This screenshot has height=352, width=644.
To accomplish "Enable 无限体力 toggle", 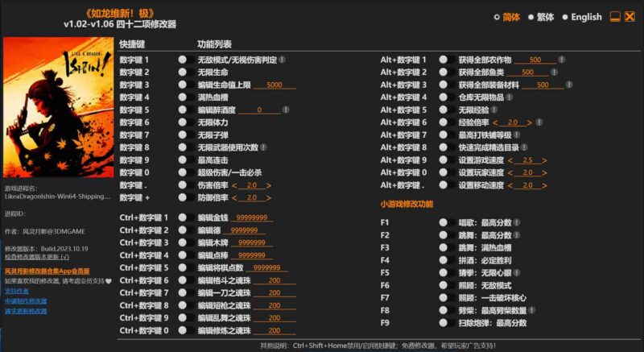I will tap(186, 122).
